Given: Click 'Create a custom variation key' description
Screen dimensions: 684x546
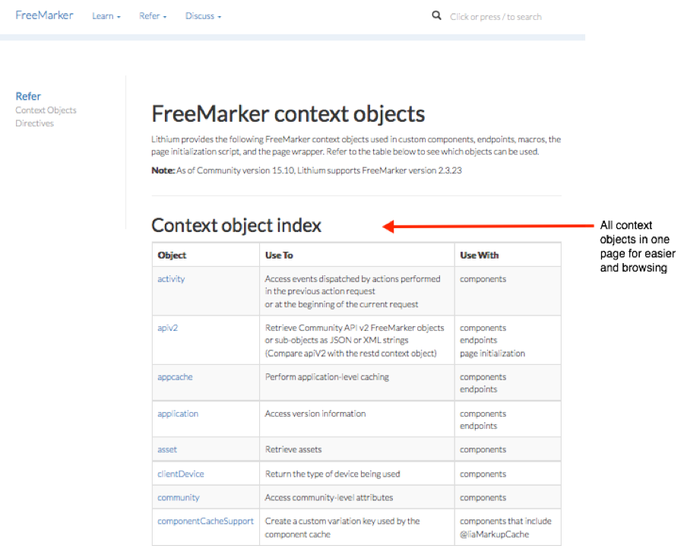Looking at the screenshot, I should click(342, 528).
